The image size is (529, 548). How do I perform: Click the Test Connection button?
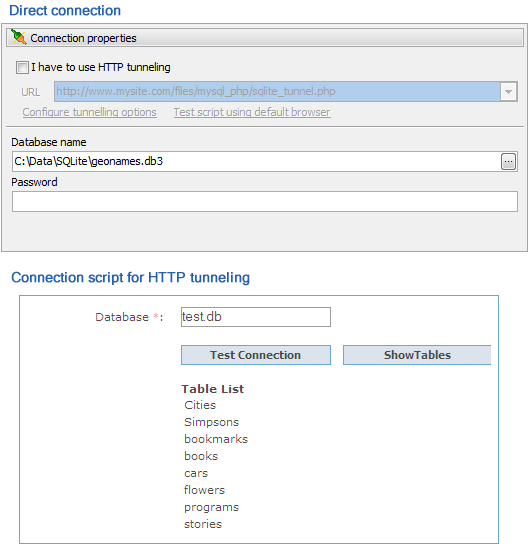coord(256,355)
